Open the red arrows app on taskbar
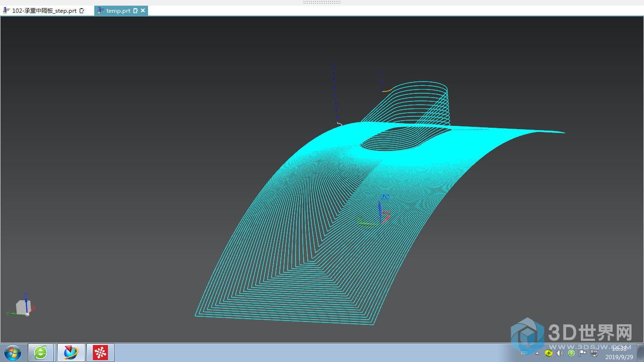 pos(100,352)
